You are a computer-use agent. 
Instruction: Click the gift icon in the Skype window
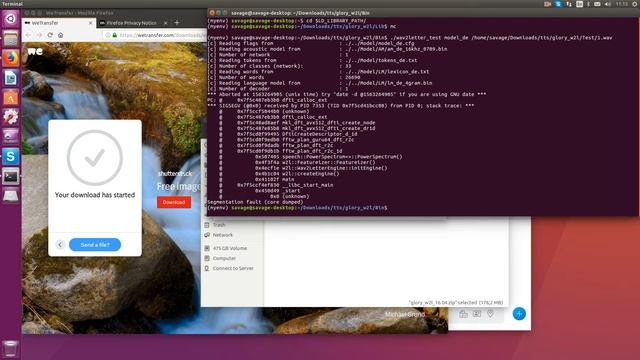(x=463, y=314)
